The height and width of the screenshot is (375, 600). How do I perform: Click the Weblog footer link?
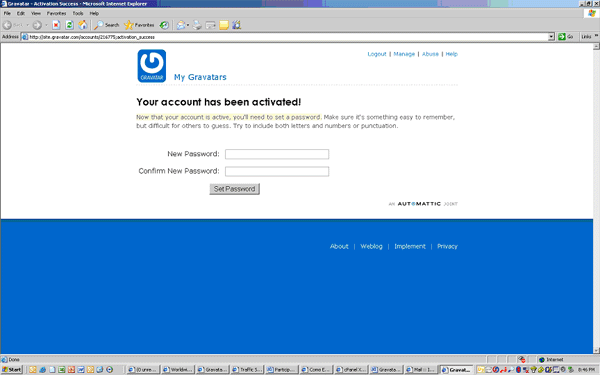click(371, 246)
